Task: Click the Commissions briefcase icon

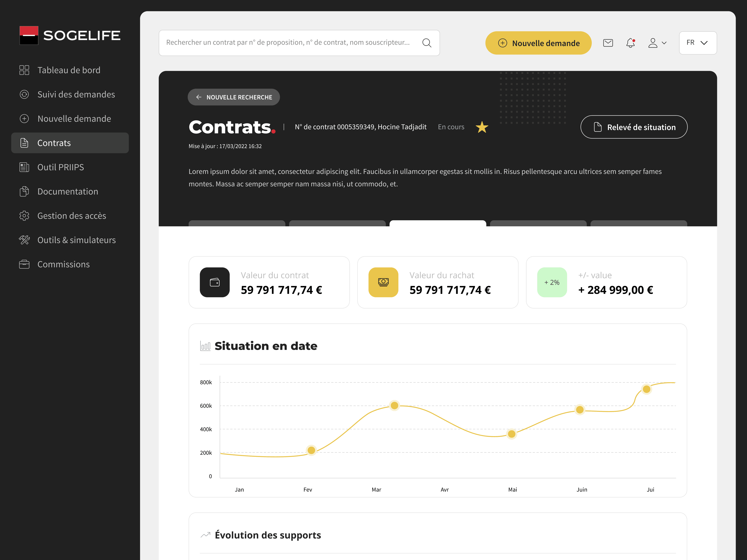Action: click(x=24, y=264)
